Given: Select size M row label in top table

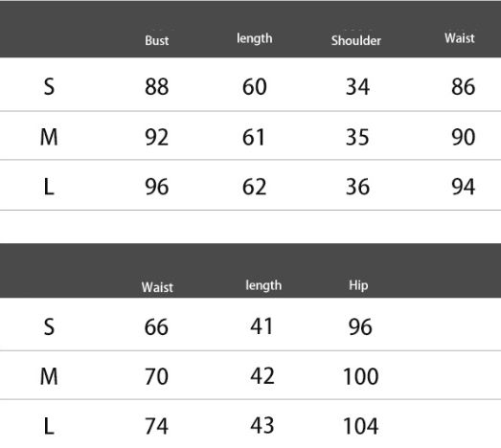Looking at the screenshot, I should click(49, 137).
